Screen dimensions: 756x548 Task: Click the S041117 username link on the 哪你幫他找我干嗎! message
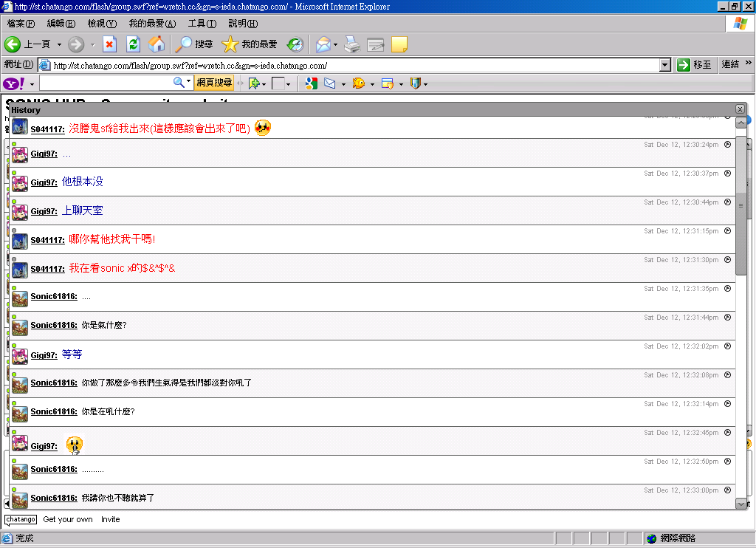pyautogui.click(x=48, y=241)
